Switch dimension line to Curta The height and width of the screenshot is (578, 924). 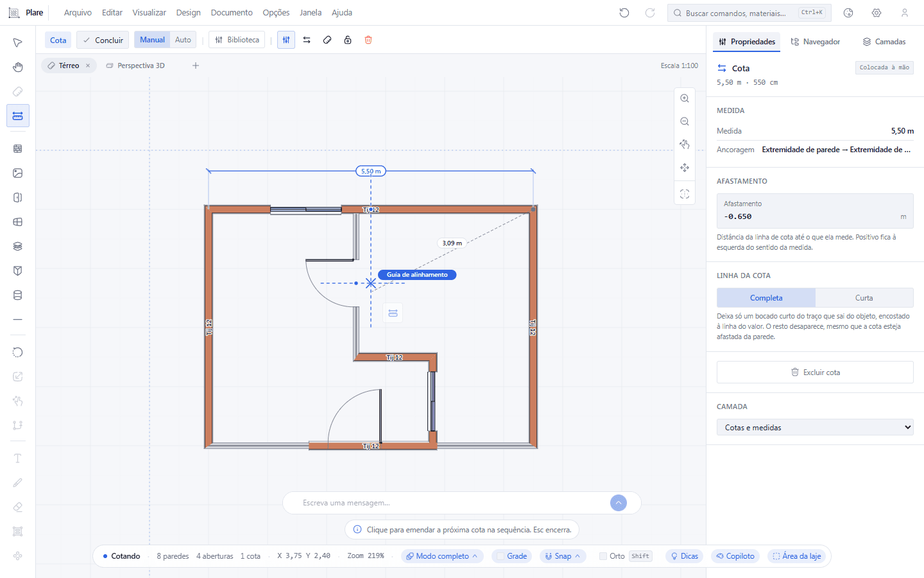tap(864, 298)
